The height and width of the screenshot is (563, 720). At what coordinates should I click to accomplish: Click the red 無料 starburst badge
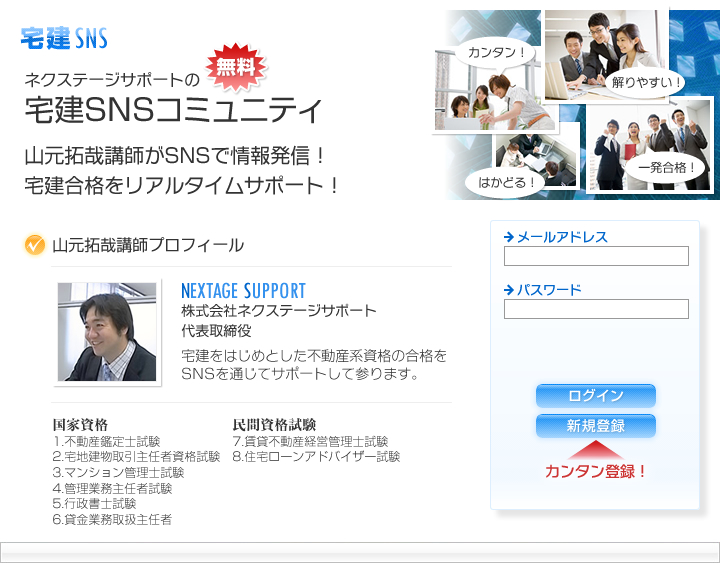(x=236, y=68)
